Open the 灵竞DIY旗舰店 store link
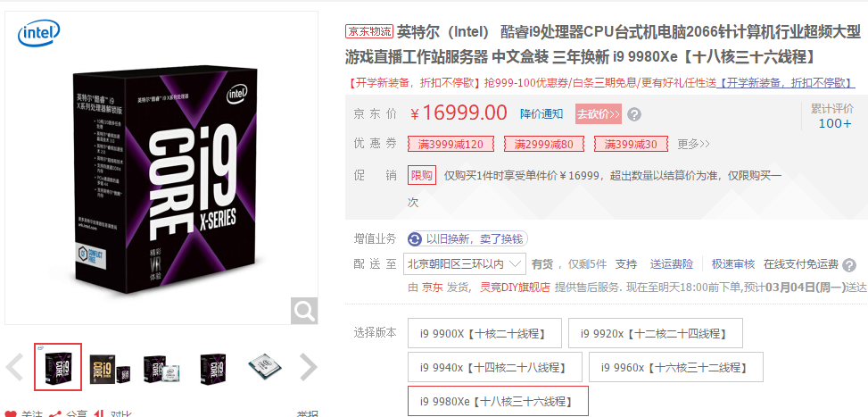The height and width of the screenshot is (417, 868). (515, 288)
